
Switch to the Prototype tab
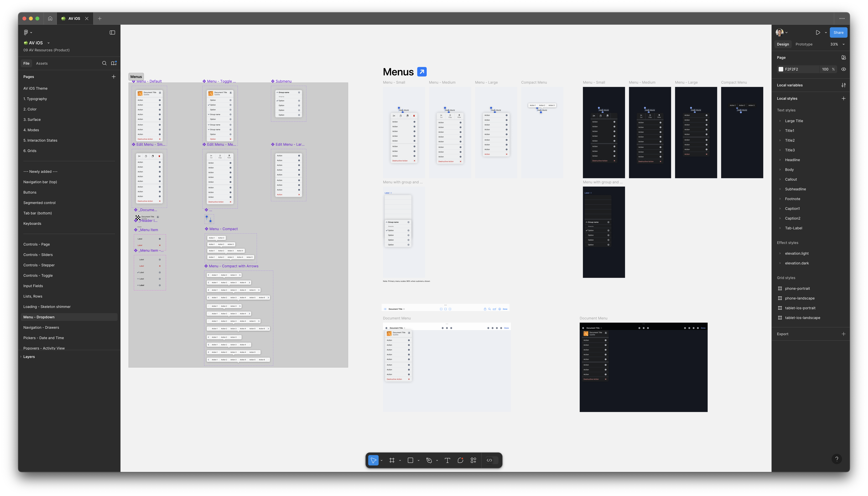(x=804, y=44)
